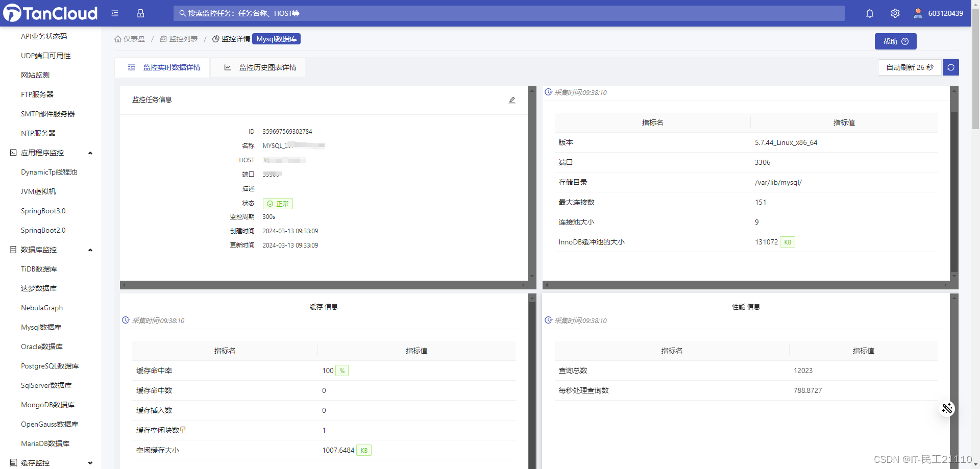Select Mysql数据库 in sidebar
The height and width of the screenshot is (469, 980).
click(x=41, y=327)
